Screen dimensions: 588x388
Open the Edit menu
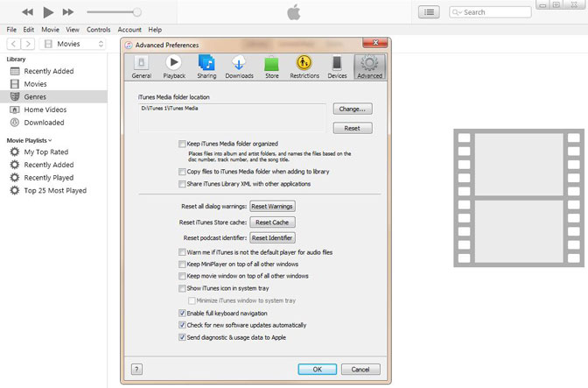(29, 30)
